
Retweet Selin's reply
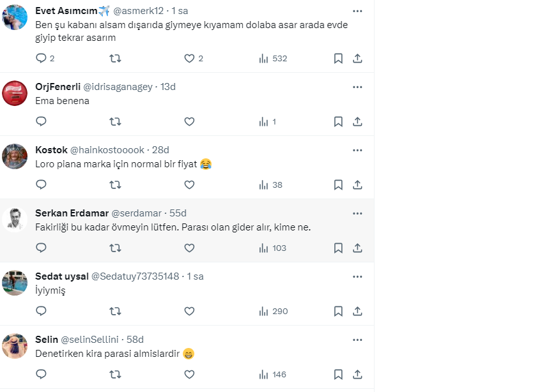[x=115, y=374]
